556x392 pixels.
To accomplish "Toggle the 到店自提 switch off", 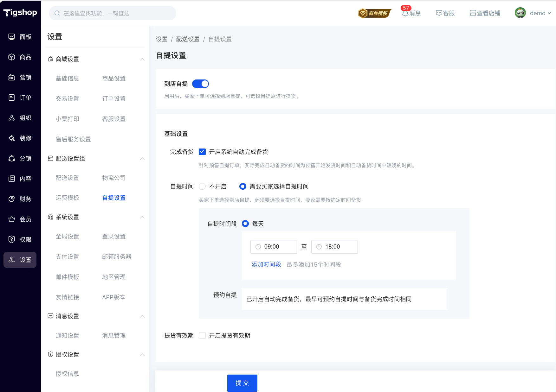I will pyautogui.click(x=200, y=84).
